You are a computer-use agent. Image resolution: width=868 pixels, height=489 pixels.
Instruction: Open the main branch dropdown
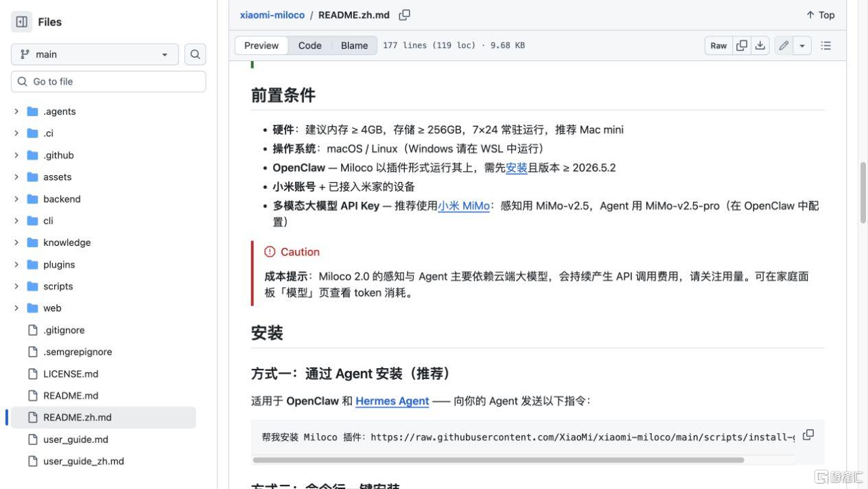[x=95, y=54]
